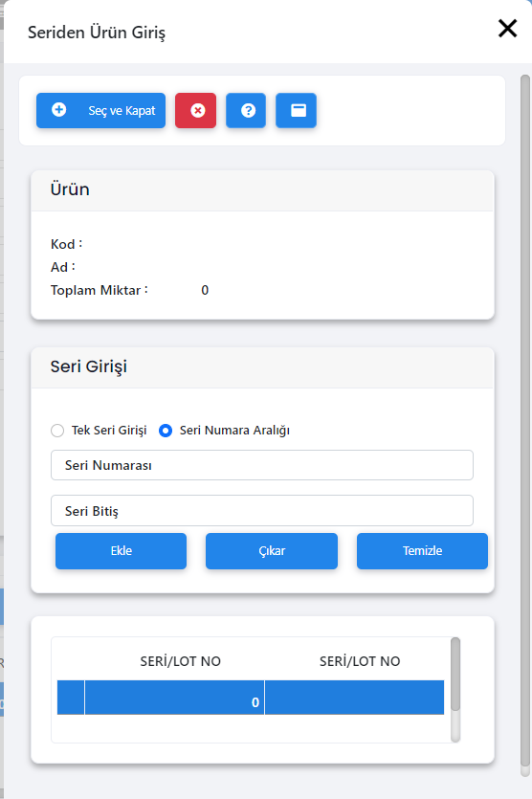Focus the Seri Bitiş input field
The height and width of the screenshot is (799, 532).
point(262,511)
